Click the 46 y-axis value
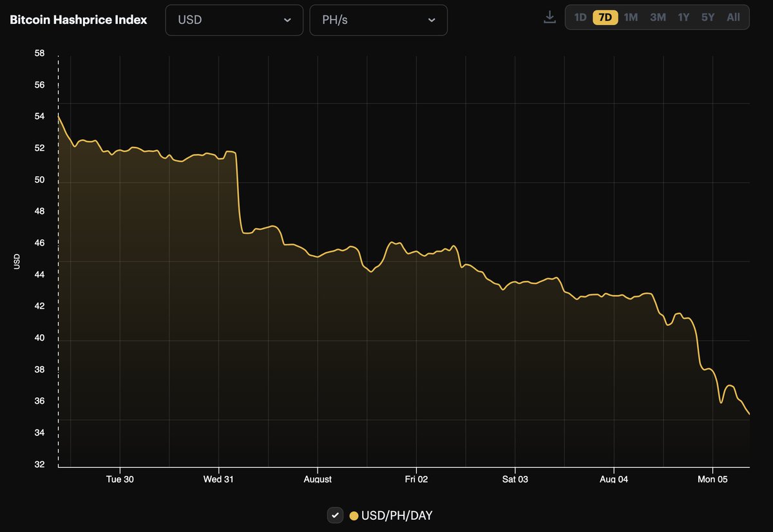The image size is (773, 532). [39, 243]
